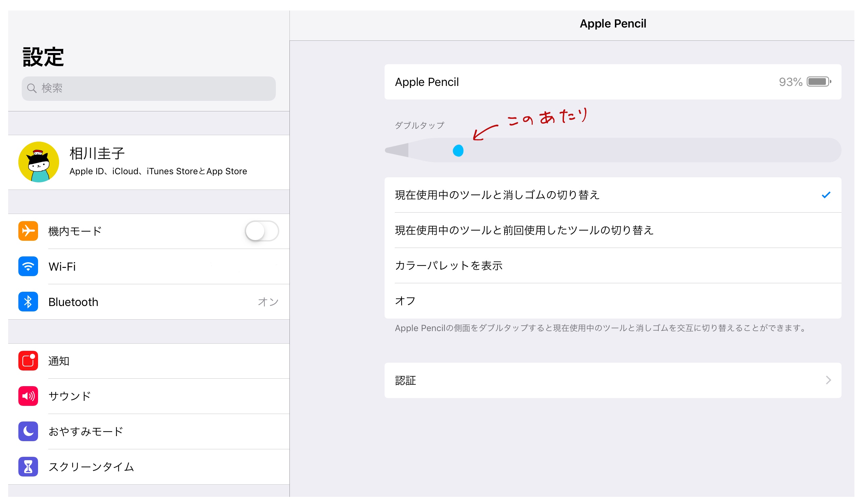This screenshot has width=867, height=504.
Task: Select 現在使用中のツールと消しゴムの切り替え option
Action: pos(613,195)
